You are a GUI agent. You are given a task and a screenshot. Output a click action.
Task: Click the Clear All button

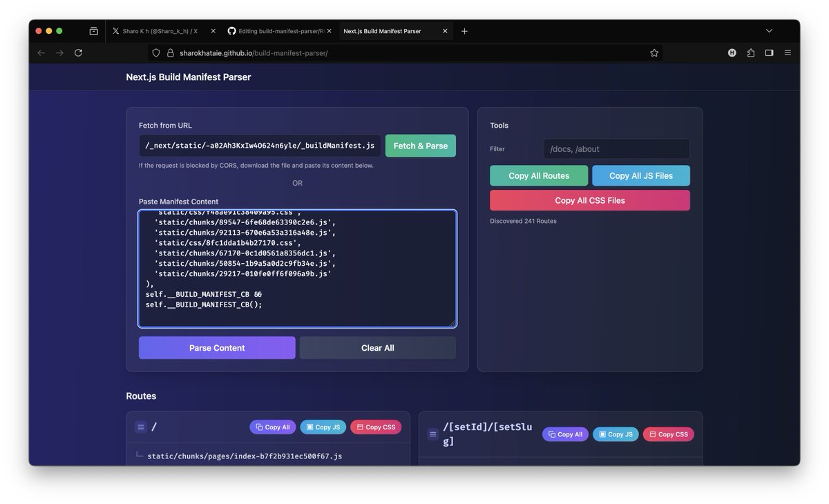coord(378,348)
